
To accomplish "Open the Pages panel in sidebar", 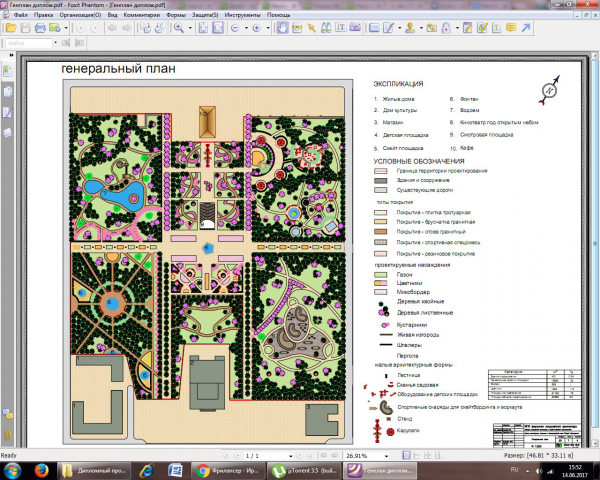I will 8,92.
